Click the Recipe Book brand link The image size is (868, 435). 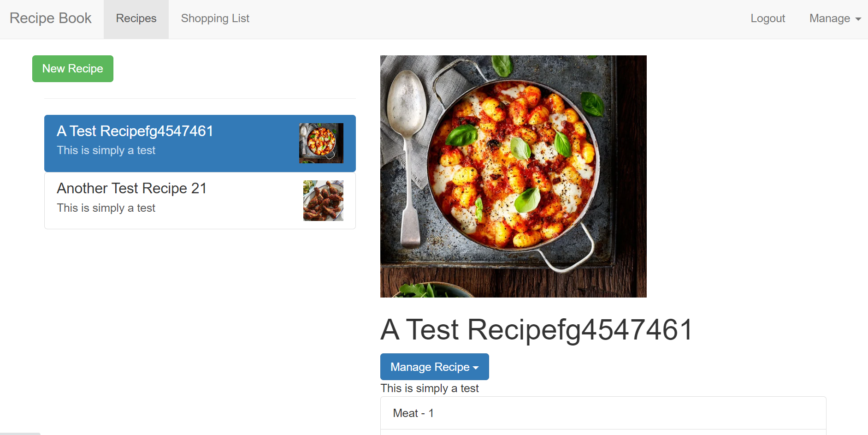[x=51, y=18]
